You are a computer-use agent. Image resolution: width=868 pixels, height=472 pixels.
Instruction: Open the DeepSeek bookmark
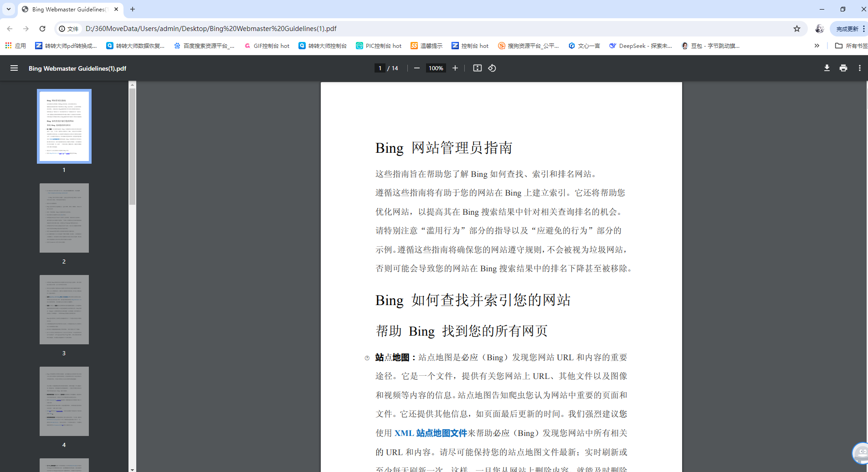point(640,45)
